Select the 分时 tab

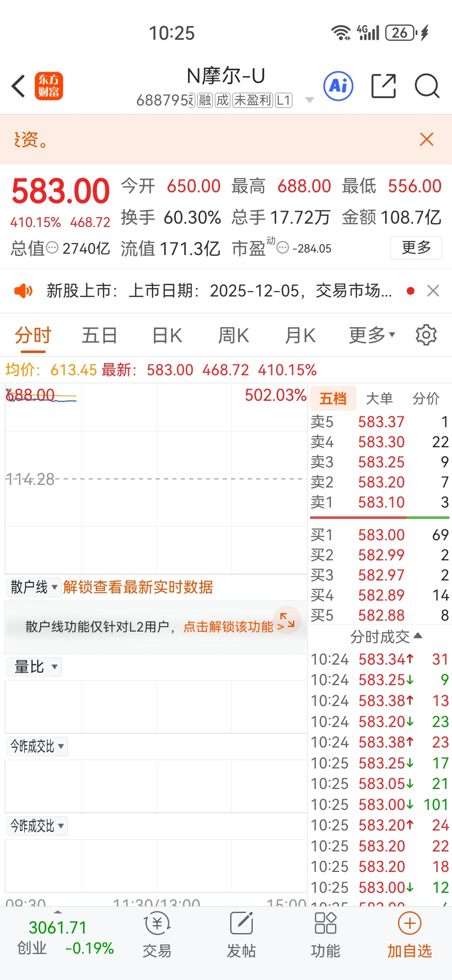[x=33, y=335]
